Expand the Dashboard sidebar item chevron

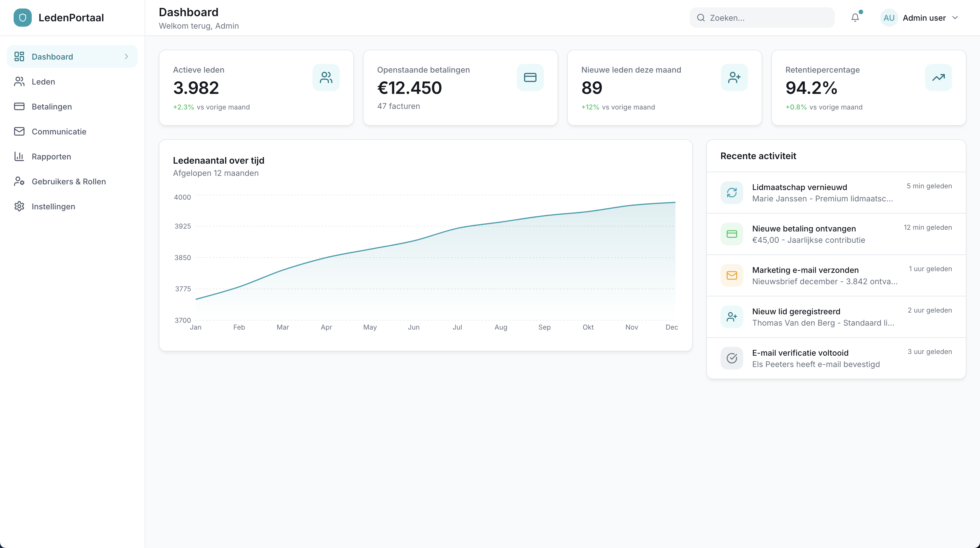coord(126,56)
